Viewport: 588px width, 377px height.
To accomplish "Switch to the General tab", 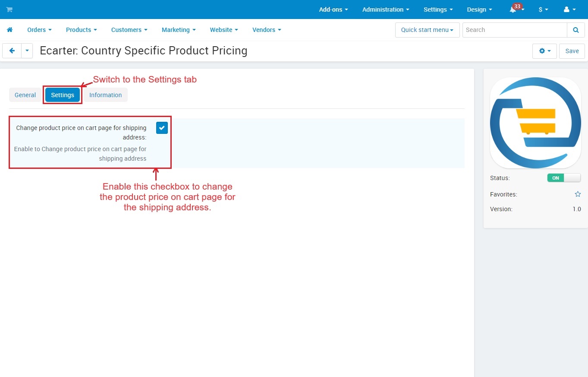I will click(x=25, y=95).
